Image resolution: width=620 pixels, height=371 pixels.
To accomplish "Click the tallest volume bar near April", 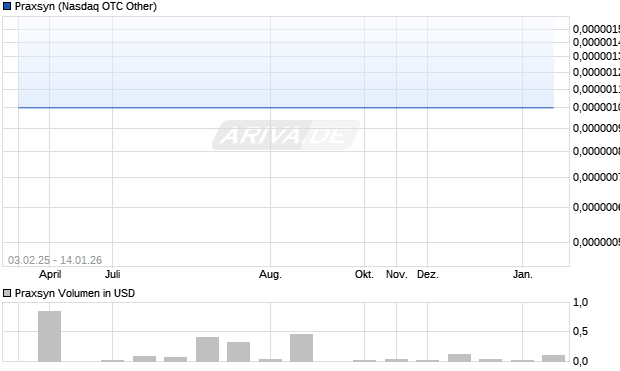I will pyautogui.click(x=49, y=336).
